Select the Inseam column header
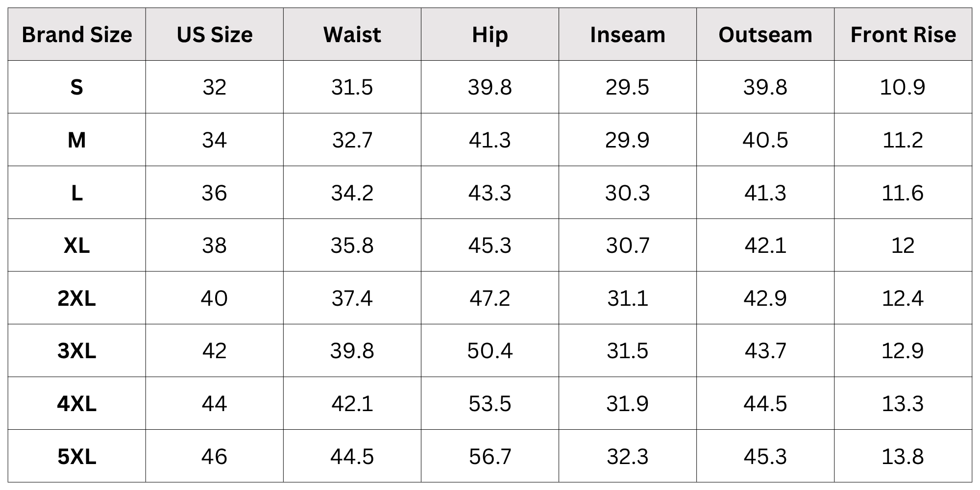Screen dimensions: 980x490 [x=628, y=35]
